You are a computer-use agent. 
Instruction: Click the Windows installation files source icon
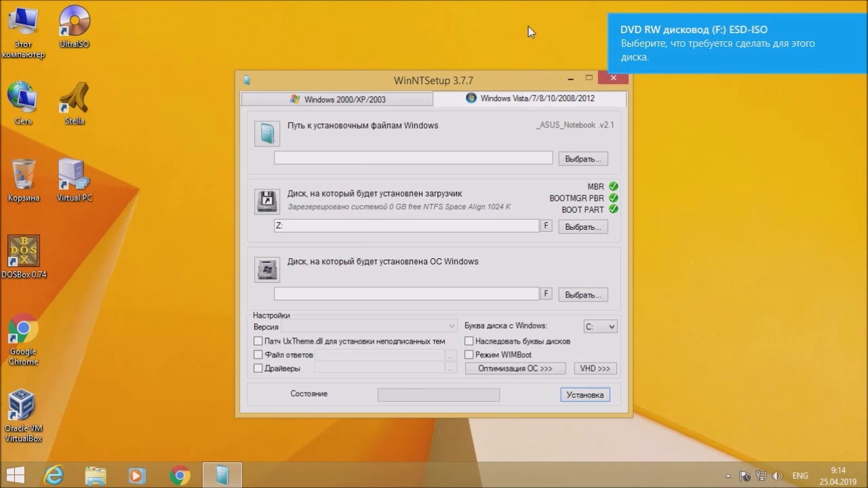point(267,133)
